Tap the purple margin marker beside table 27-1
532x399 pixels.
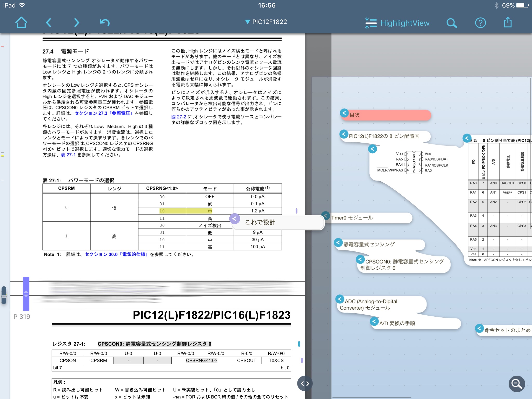tap(296, 211)
